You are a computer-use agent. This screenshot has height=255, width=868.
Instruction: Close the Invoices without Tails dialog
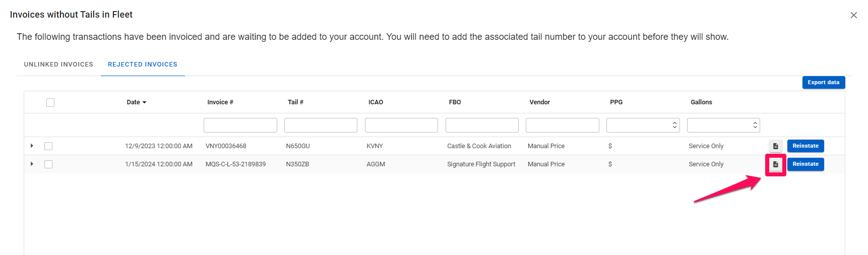point(853,15)
